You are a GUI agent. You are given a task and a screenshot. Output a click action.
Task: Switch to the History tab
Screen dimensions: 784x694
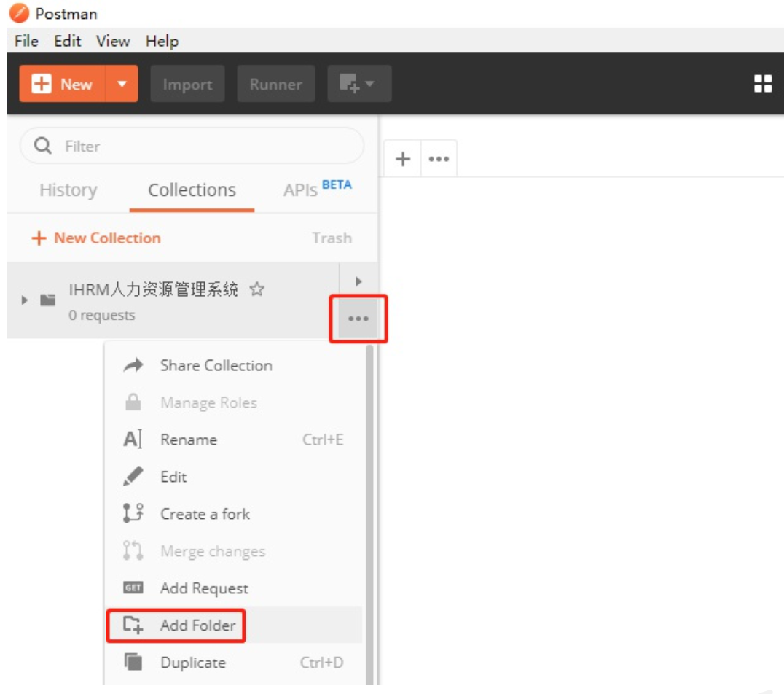point(68,190)
